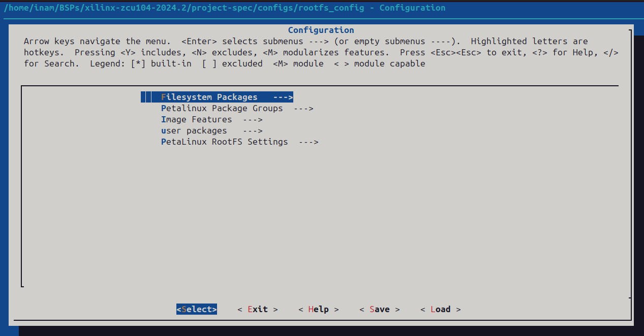The width and height of the screenshot is (644, 336).
Task: Click the arrow after Filesystem Packages
Action: click(283, 97)
